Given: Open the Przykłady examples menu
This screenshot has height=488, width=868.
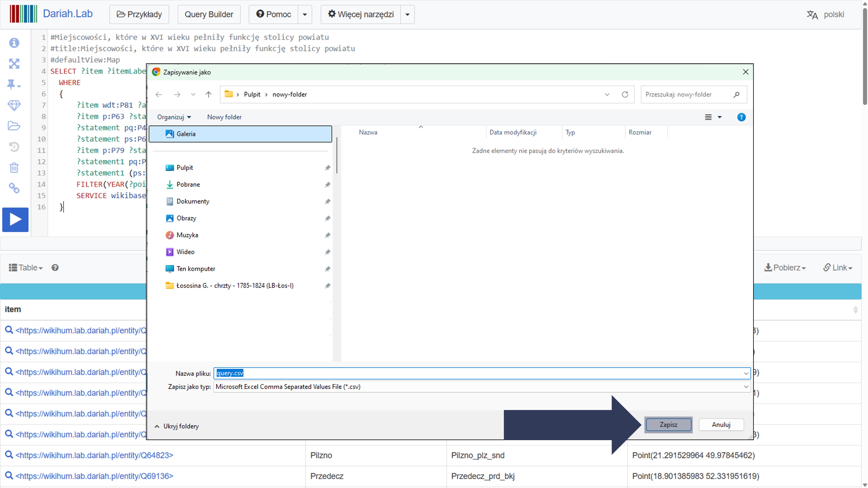Looking at the screenshot, I should [139, 14].
